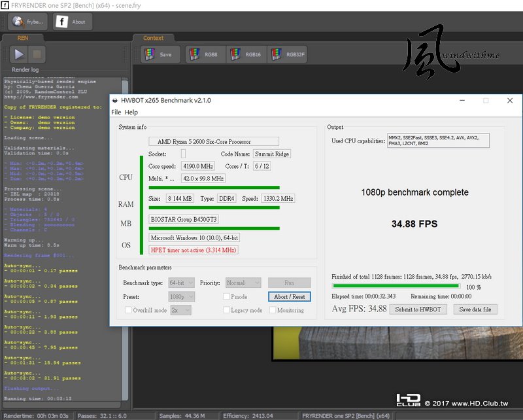The image size is (523, 420).
Task: Click the Microsoft Windows 10 OS field
Action: (x=194, y=237)
